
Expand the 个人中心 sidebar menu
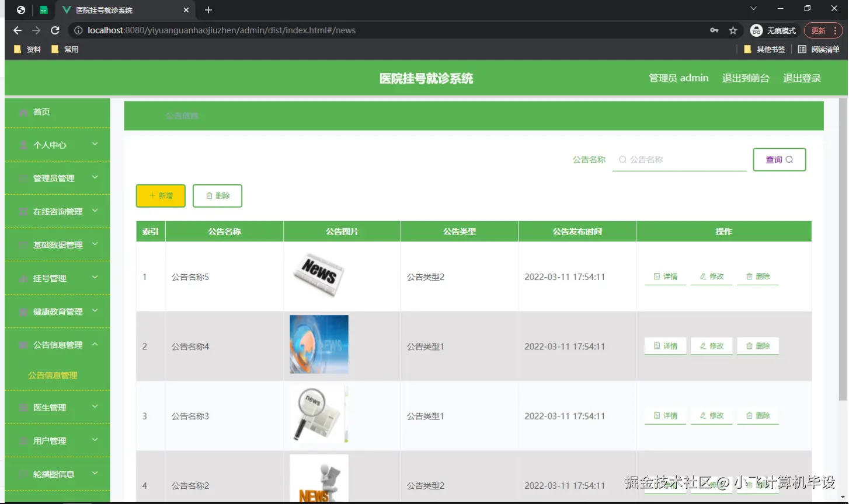[57, 145]
